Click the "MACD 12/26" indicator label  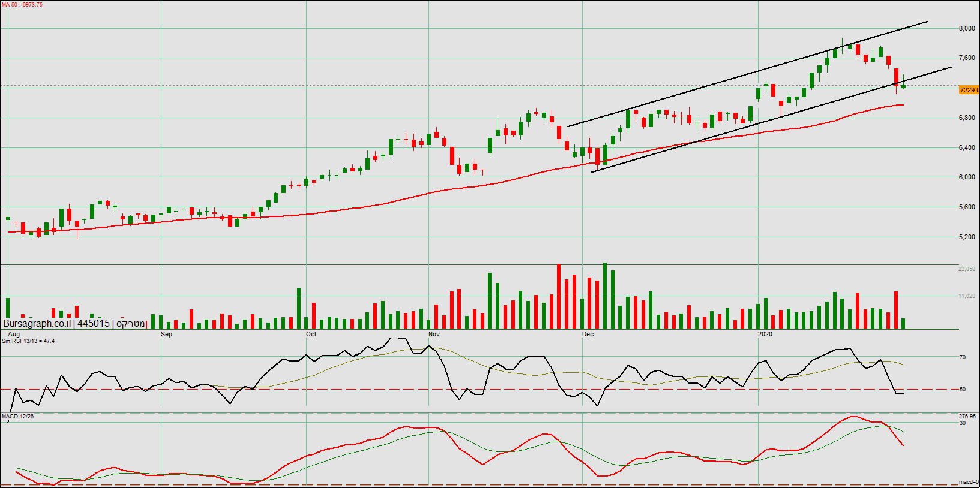(18, 417)
